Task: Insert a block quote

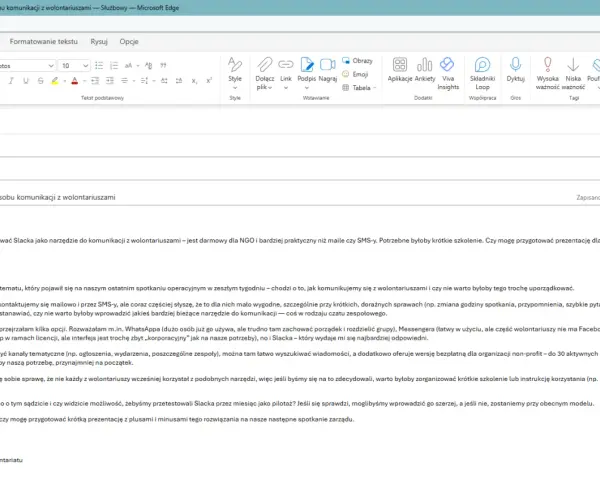Action: click(163, 65)
